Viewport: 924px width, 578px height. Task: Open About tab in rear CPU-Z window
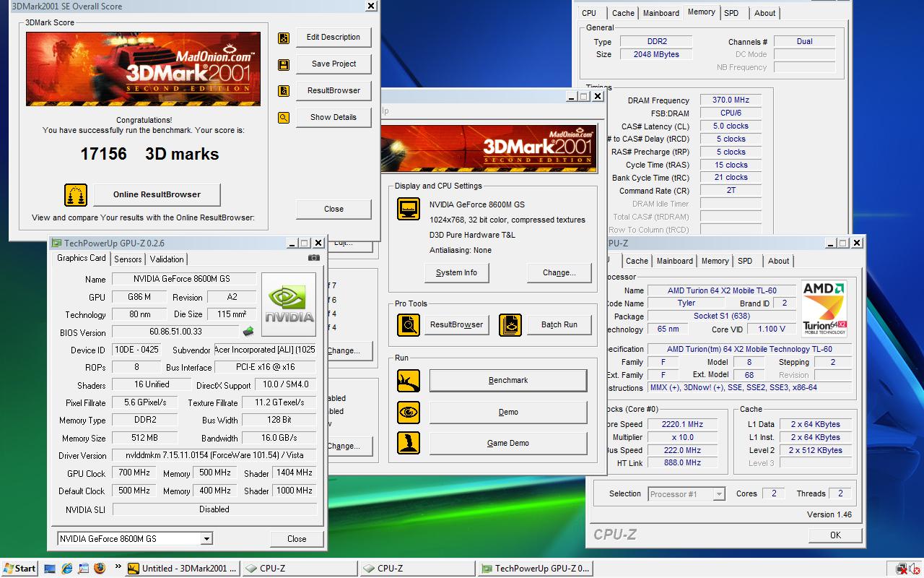(764, 14)
